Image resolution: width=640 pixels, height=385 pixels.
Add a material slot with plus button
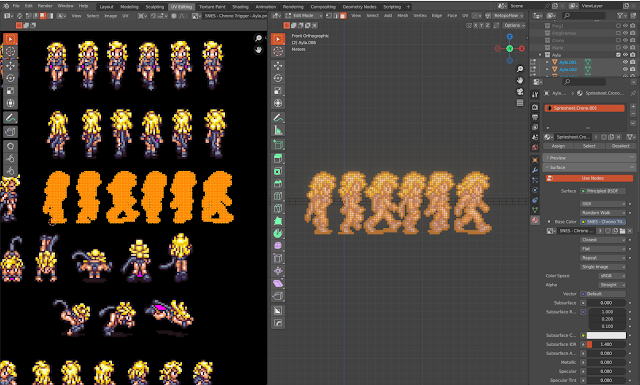(633, 107)
